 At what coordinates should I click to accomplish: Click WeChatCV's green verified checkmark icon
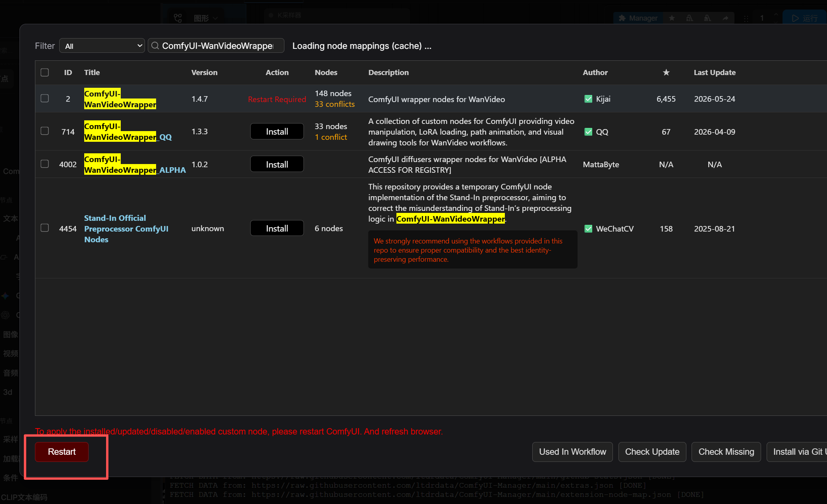point(588,229)
